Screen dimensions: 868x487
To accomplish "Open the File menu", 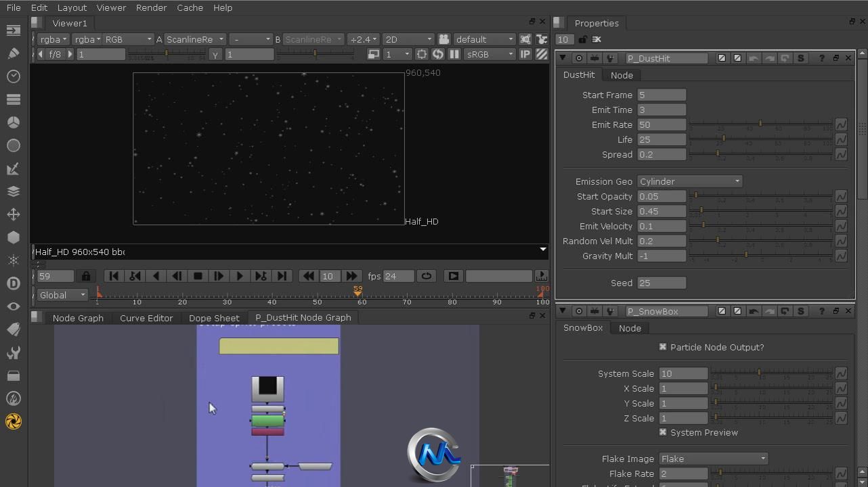I will click(x=14, y=7).
